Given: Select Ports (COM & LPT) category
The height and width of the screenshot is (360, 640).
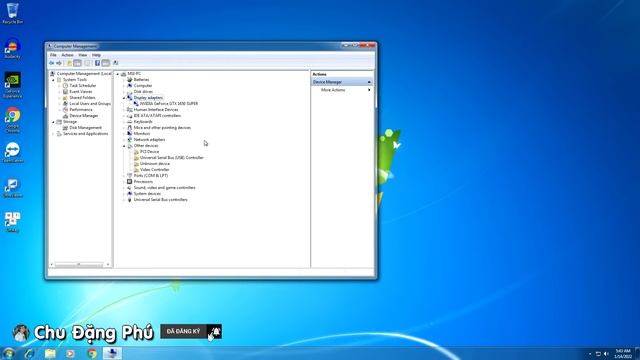Looking at the screenshot, I should point(151,176).
